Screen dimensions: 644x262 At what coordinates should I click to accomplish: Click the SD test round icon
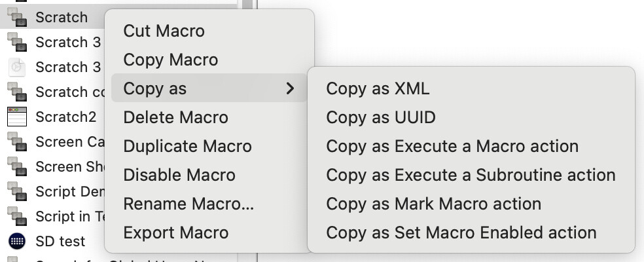point(17,241)
